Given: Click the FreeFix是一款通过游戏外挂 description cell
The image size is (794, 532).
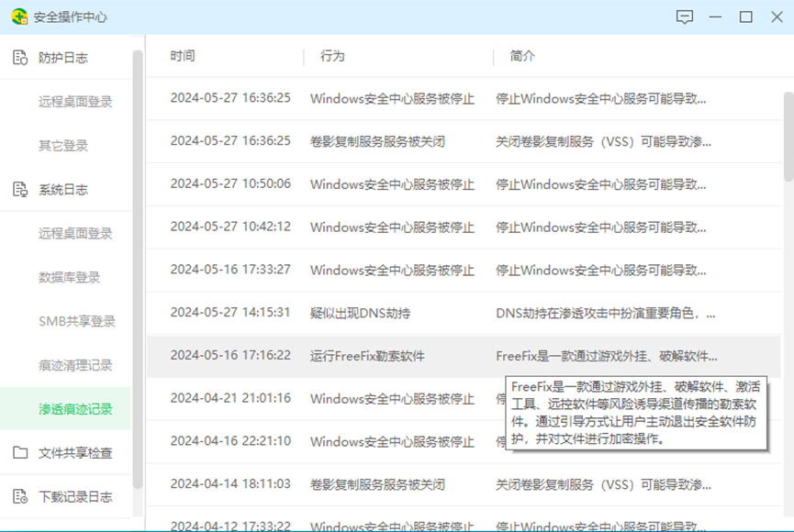Looking at the screenshot, I should [606, 357].
